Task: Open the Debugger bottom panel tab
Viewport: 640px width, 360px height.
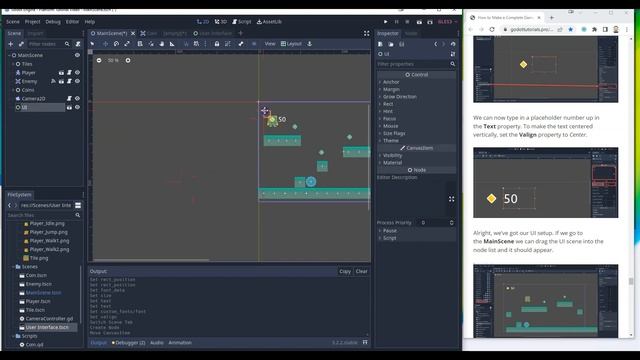Action: (129, 343)
